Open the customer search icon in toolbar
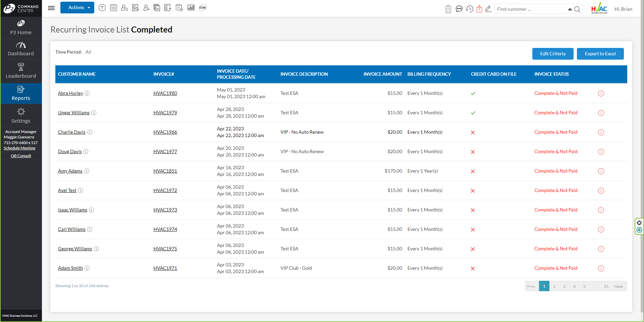The width and height of the screenshot is (644, 322). (124, 7)
